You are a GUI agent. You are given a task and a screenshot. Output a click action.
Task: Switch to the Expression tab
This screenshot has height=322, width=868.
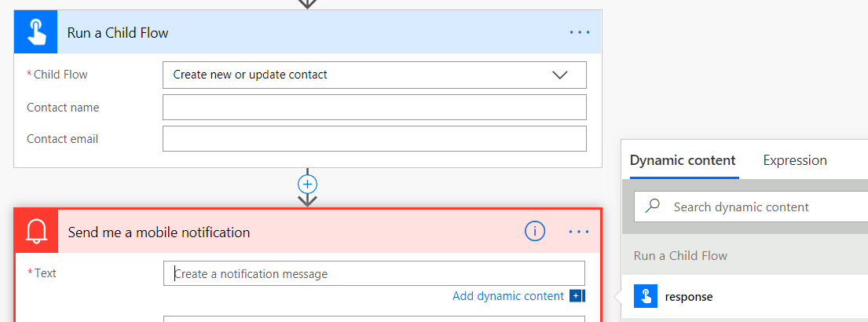[795, 160]
